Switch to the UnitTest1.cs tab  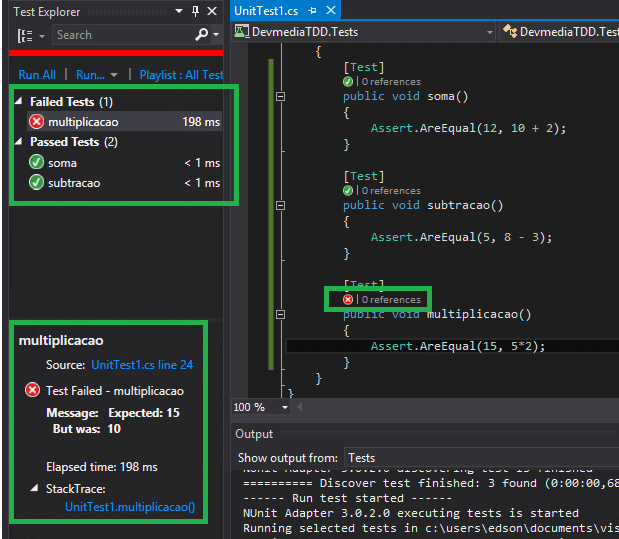pyautogui.click(x=266, y=11)
